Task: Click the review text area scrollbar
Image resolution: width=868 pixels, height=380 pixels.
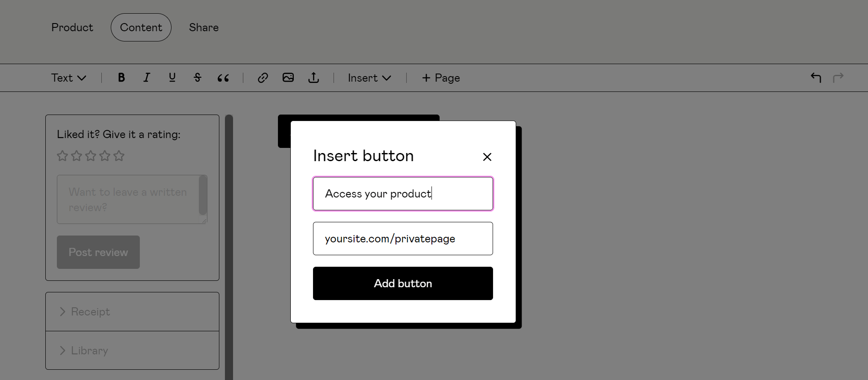Action: 203,195
